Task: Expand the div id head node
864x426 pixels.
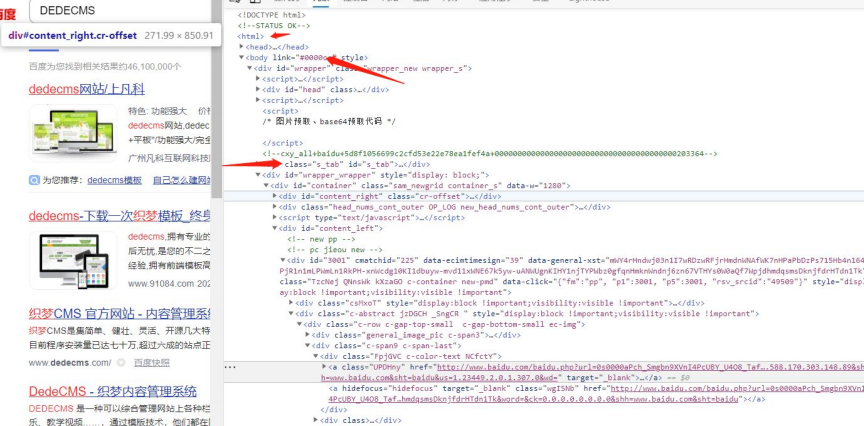Action: (x=258, y=89)
